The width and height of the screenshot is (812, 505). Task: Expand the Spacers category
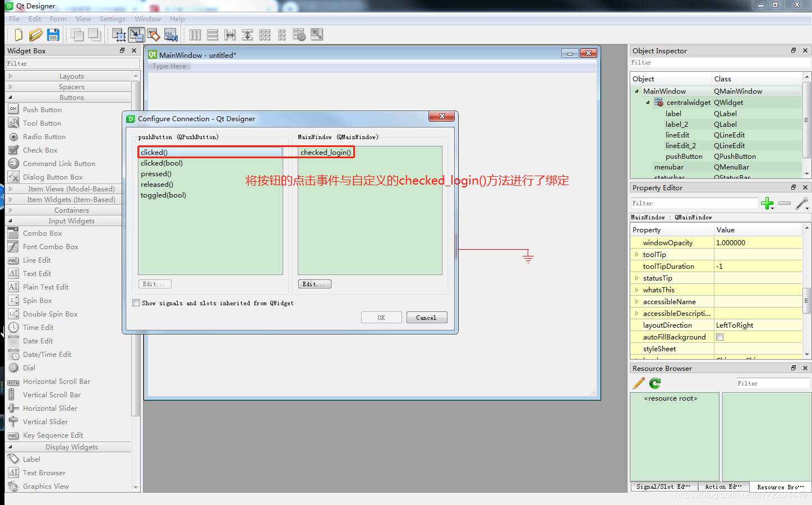11,86
